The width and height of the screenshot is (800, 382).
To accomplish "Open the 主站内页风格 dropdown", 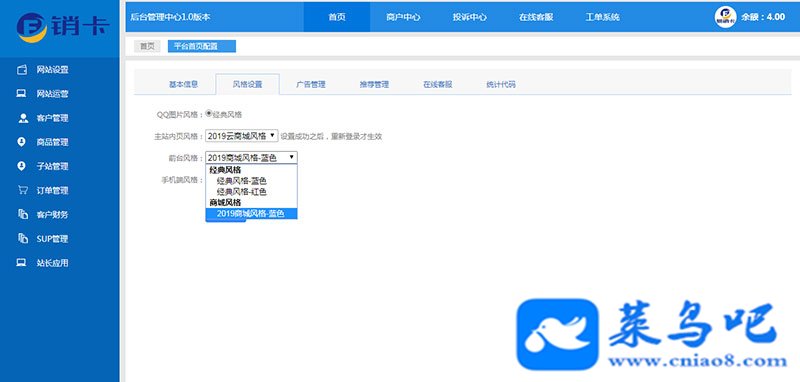I will click(x=242, y=136).
